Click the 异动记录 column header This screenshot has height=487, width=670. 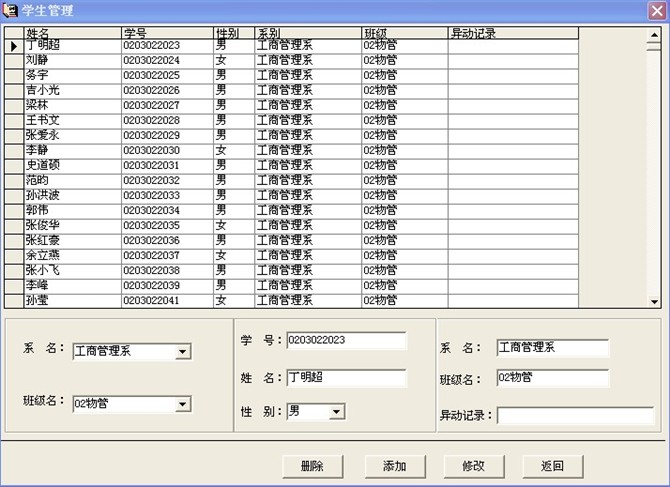pos(513,33)
